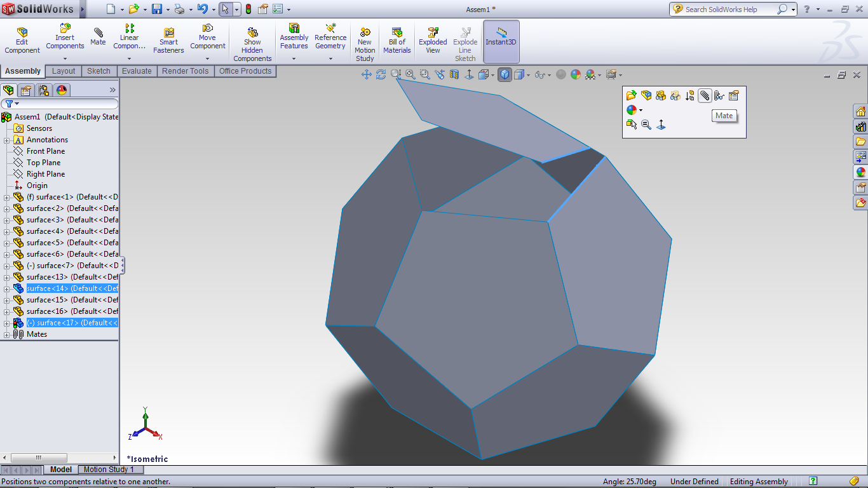Click Appearances color ball in context toolbar
Viewport: 868px width, 488px height.
(x=632, y=110)
